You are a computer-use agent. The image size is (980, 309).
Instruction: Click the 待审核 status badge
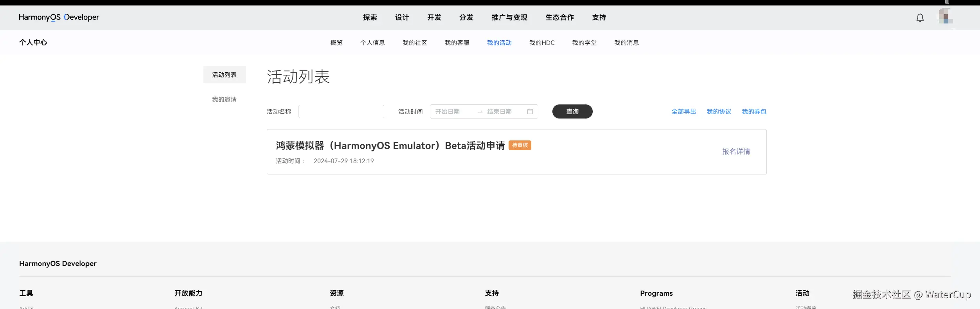pyautogui.click(x=520, y=145)
